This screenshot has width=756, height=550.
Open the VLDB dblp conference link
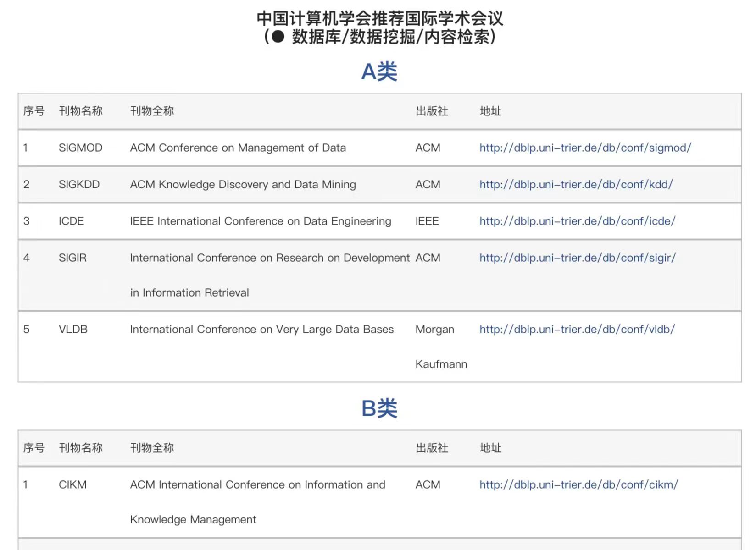[x=577, y=329]
